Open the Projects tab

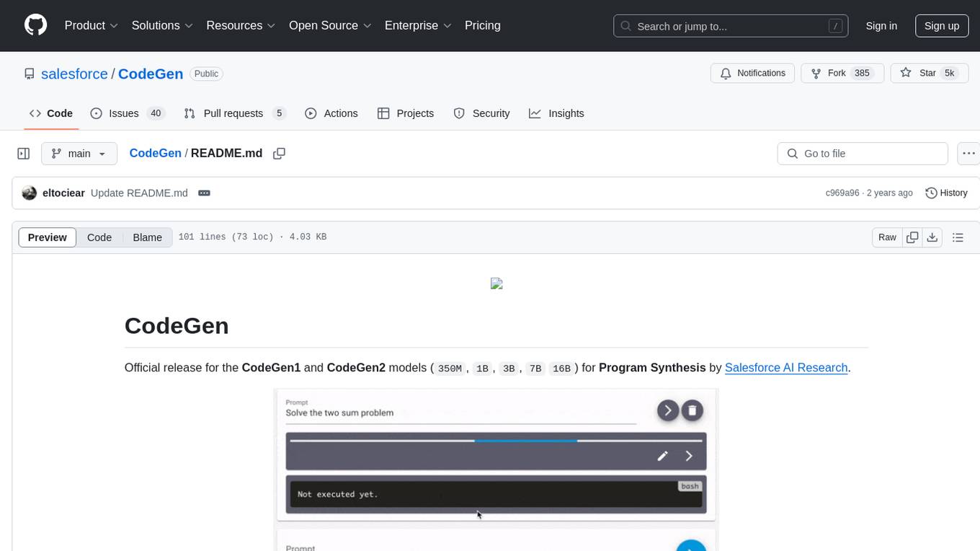(x=406, y=113)
